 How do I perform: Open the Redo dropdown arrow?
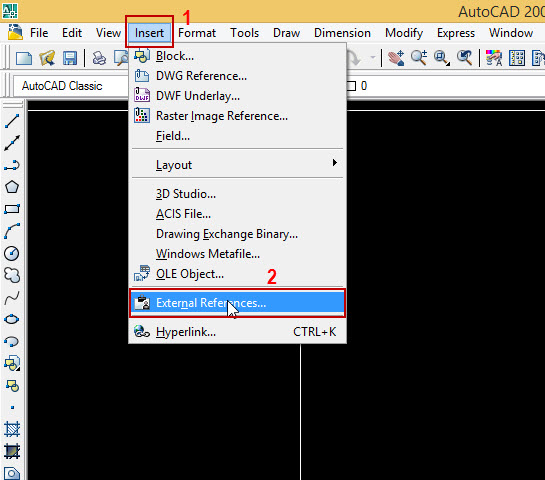click(373, 57)
